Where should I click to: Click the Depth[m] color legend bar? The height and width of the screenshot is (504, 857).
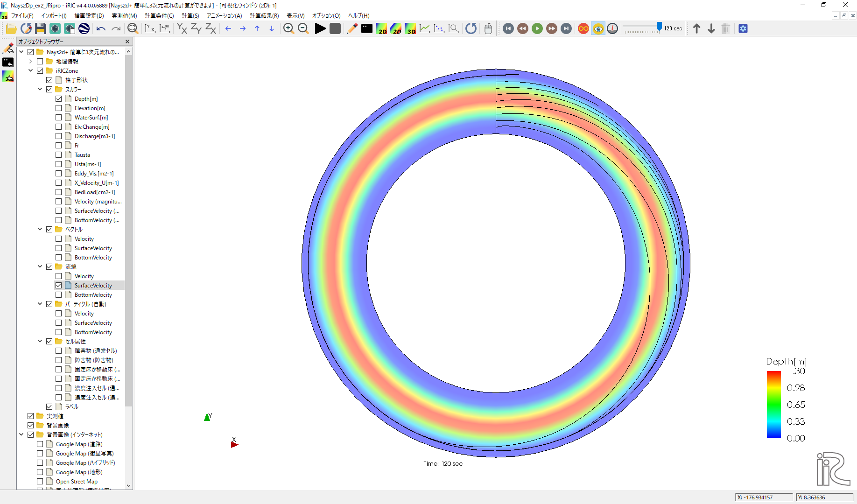773,405
